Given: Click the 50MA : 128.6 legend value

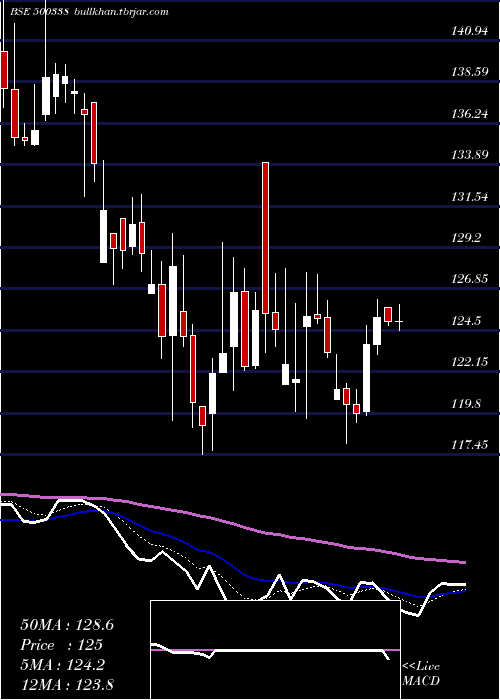Looking at the screenshot, I should point(67,625).
